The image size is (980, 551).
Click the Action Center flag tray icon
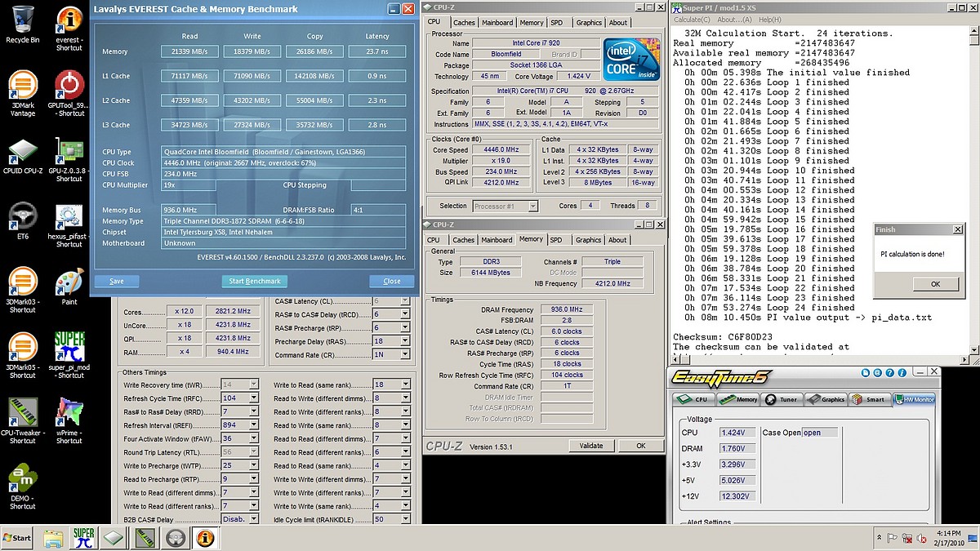point(893,538)
